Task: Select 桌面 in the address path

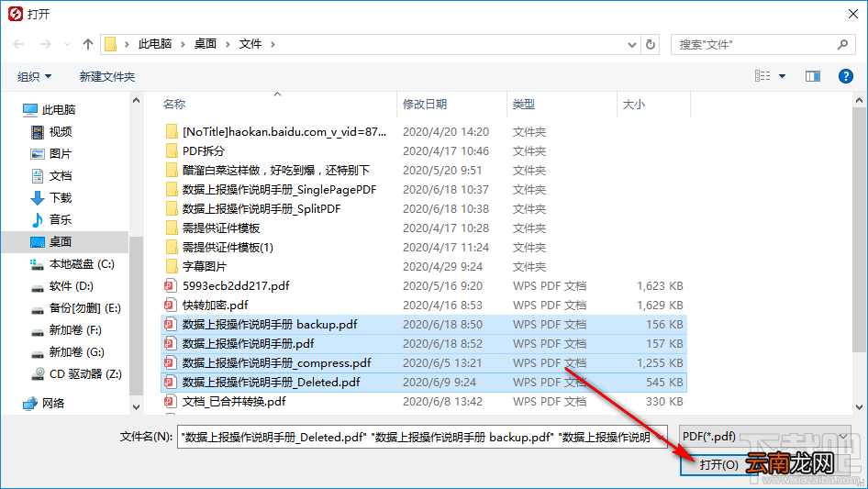Action: 206,44
